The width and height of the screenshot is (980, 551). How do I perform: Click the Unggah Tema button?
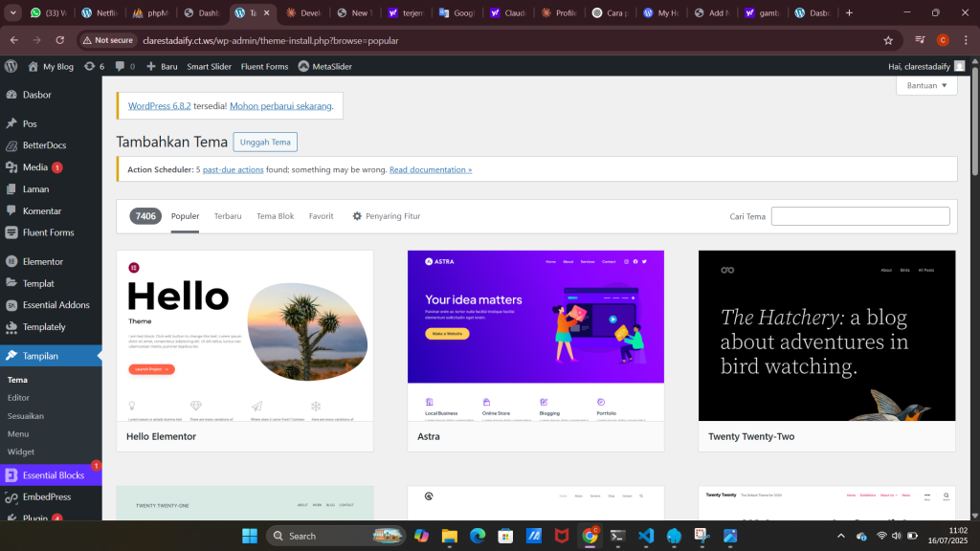click(265, 143)
